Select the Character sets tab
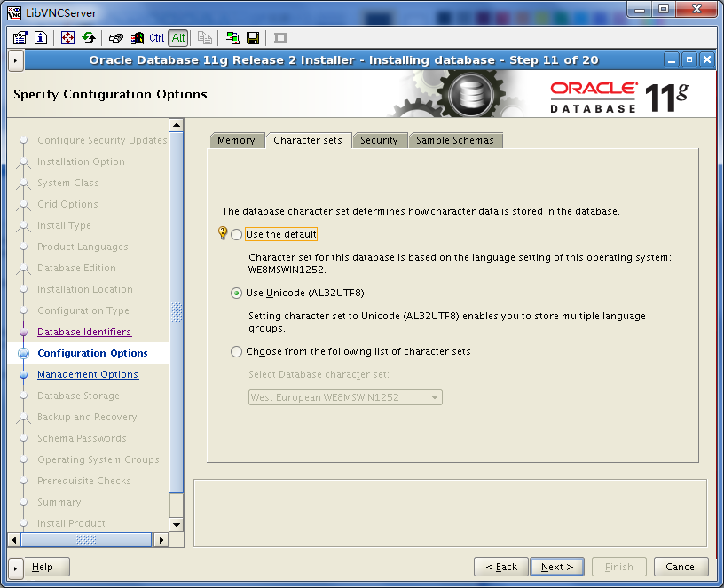The width and height of the screenshot is (724, 588). coord(308,140)
